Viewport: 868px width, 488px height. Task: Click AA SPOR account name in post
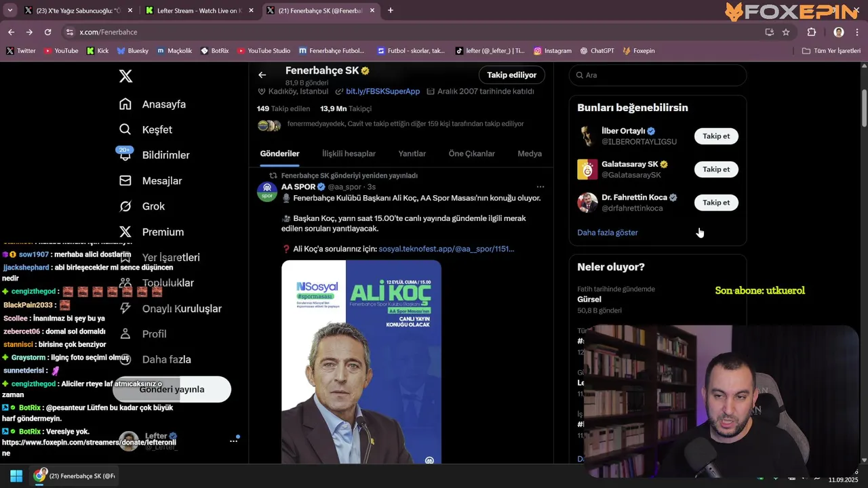point(298,187)
